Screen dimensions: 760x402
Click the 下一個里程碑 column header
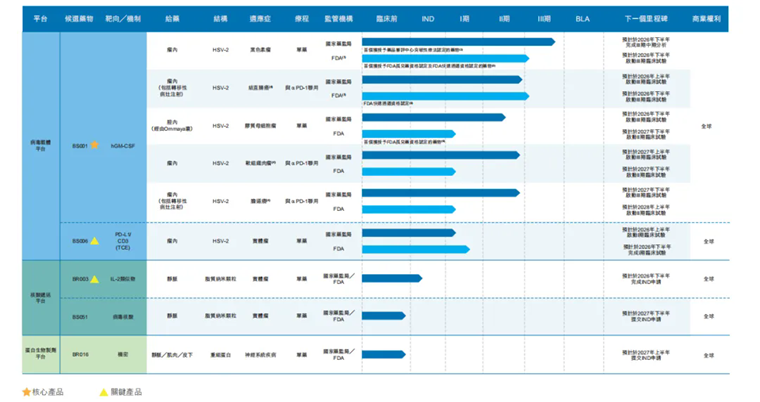[645, 19]
